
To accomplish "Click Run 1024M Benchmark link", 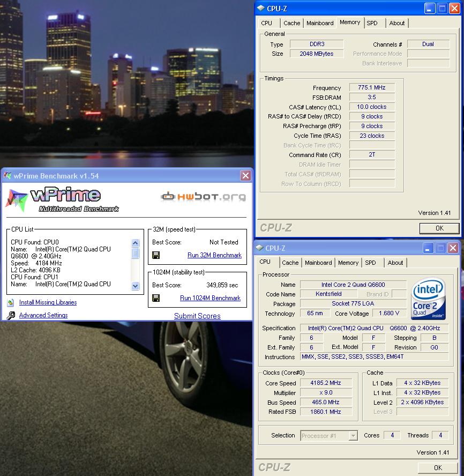I will point(211,298).
